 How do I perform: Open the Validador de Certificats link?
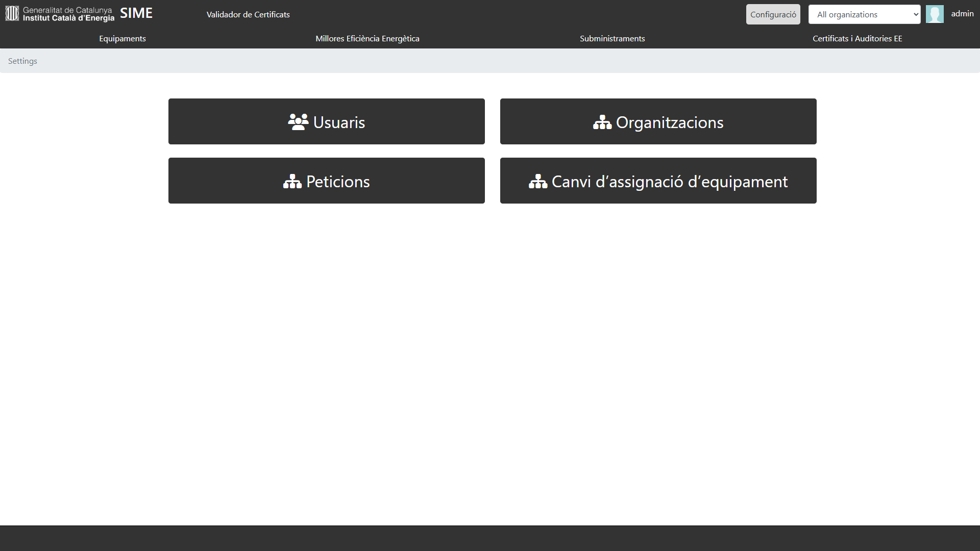248,15
